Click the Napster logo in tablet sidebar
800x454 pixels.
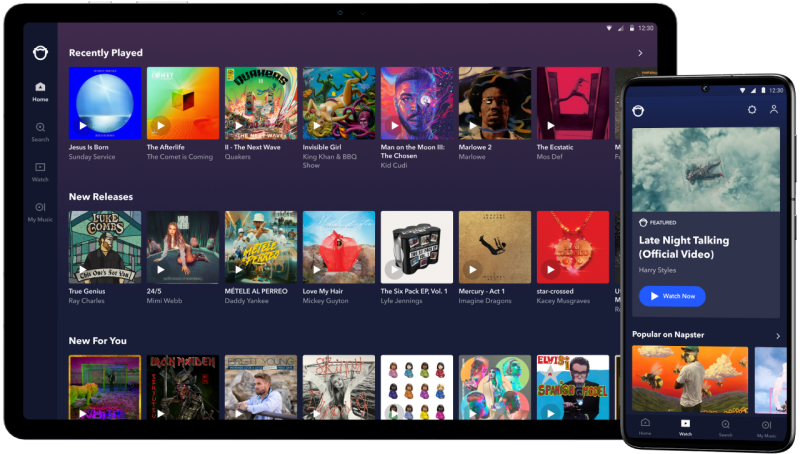[40, 53]
